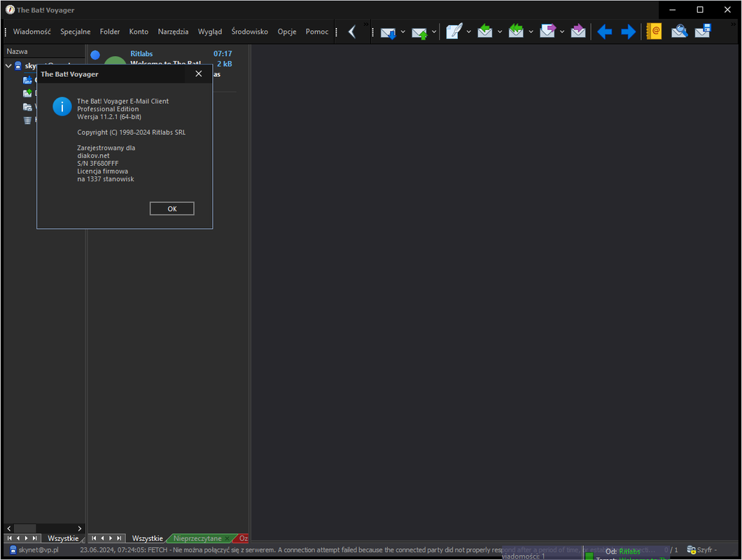The image size is (742, 560).
Task: Open the Wygląd menu
Action: (x=209, y=31)
